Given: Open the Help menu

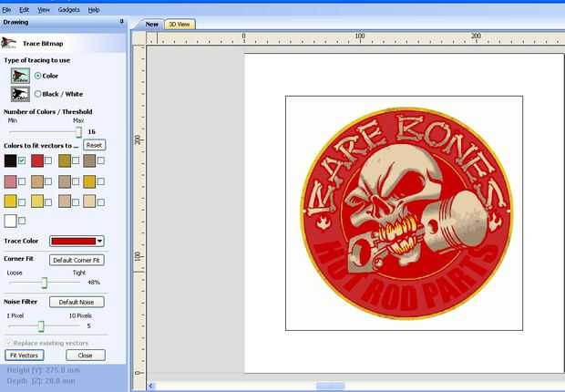Looking at the screenshot, I should coord(94,10).
